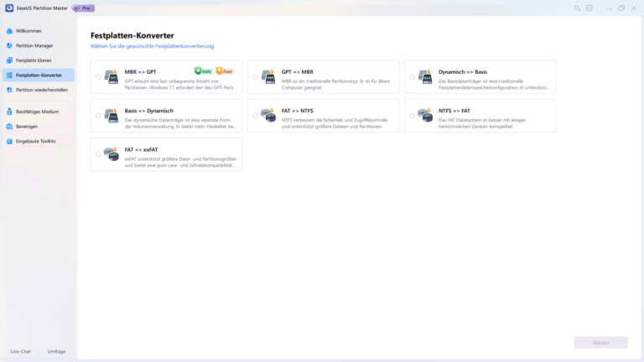Click the 'Das FAT Dateisystem ist besser' description
The height and width of the screenshot is (362, 644).
pyautogui.click(x=482, y=123)
